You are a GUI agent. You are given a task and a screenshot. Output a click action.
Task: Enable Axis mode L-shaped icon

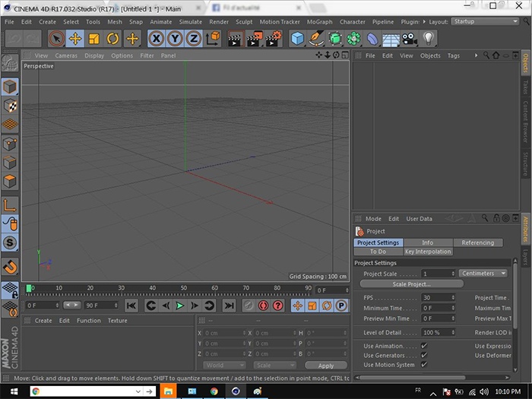point(9,205)
